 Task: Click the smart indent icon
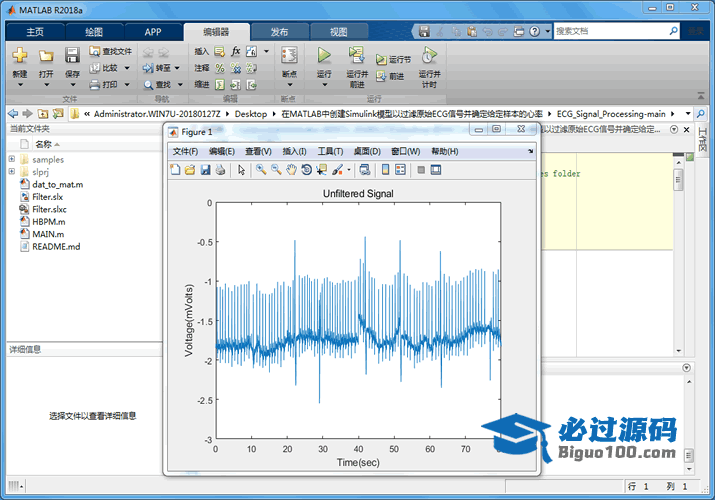coord(220,84)
